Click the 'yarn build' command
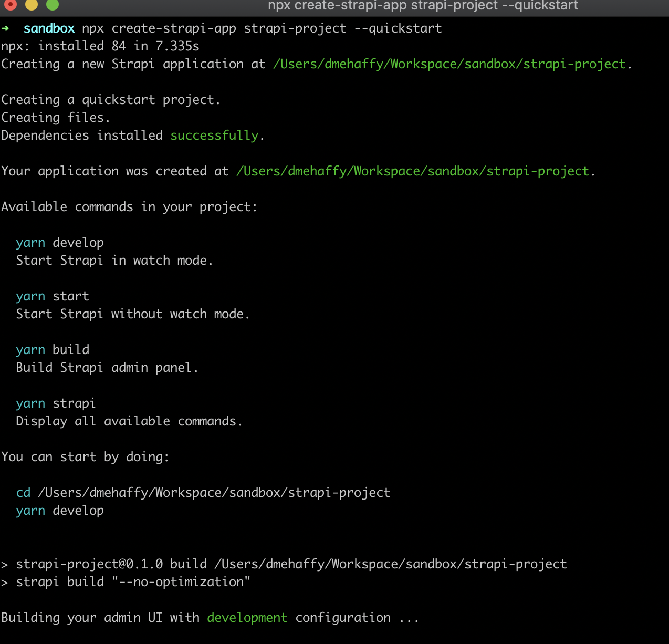This screenshot has width=669, height=644. tap(53, 350)
